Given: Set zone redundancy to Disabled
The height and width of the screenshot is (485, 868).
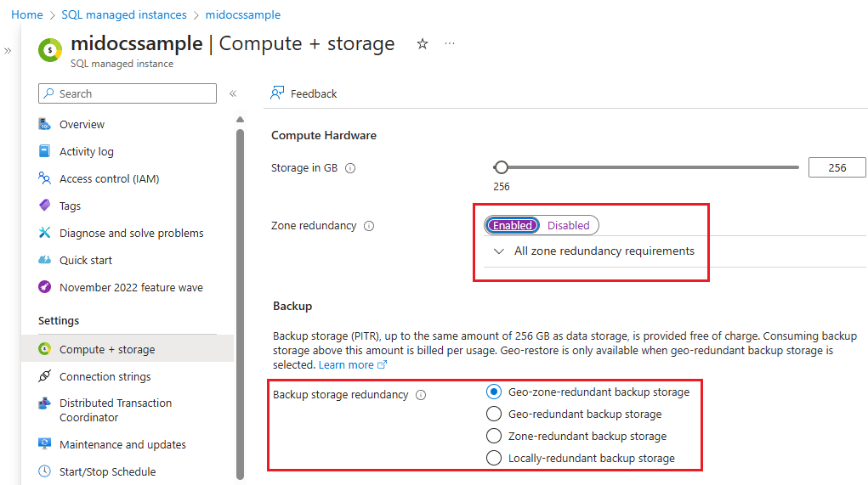Looking at the screenshot, I should tap(568, 225).
